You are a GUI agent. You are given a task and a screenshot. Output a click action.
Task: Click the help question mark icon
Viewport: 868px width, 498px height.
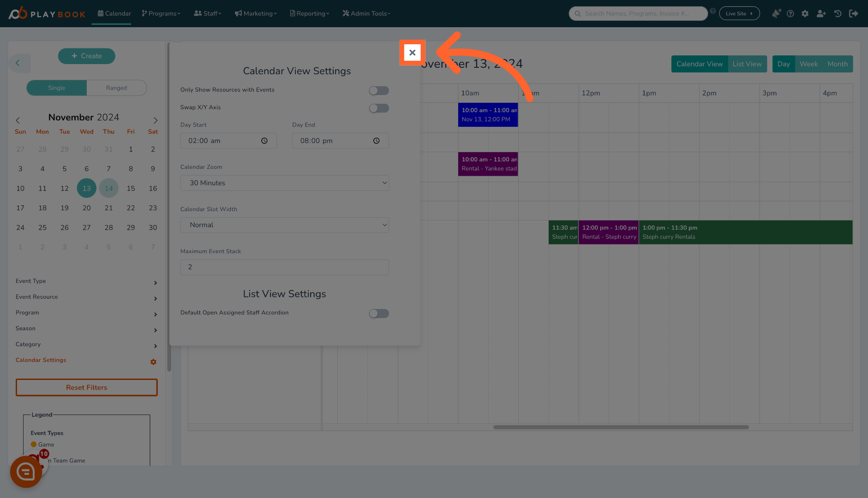coord(790,14)
